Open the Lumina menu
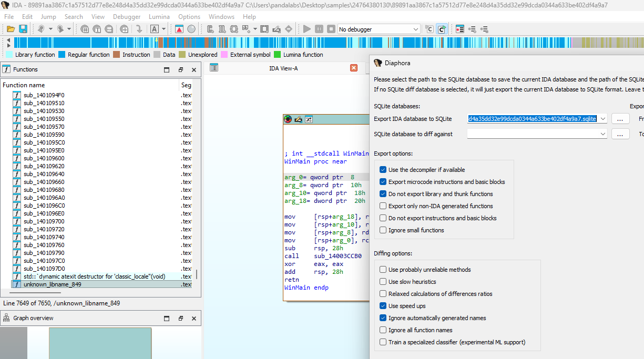The width and height of the screenshot is (644, 359). click(x=159, y=17)
